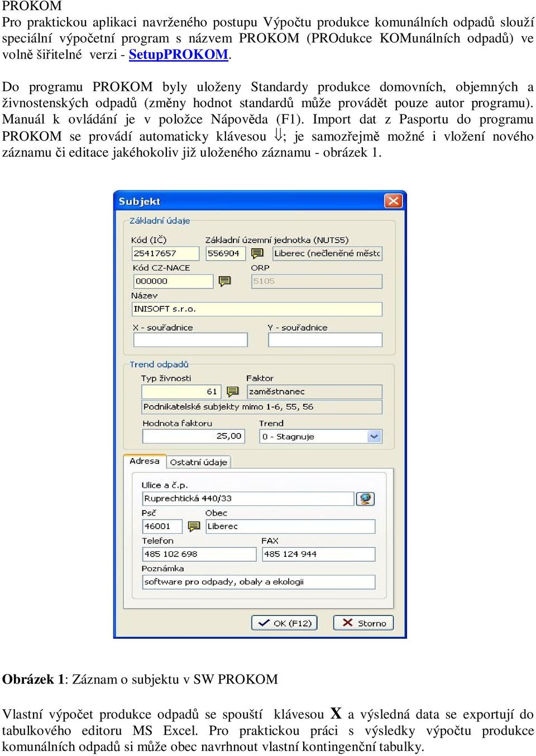
Task: Click the Název field INISOFT s.r.o.
Action: coord(257,309)
